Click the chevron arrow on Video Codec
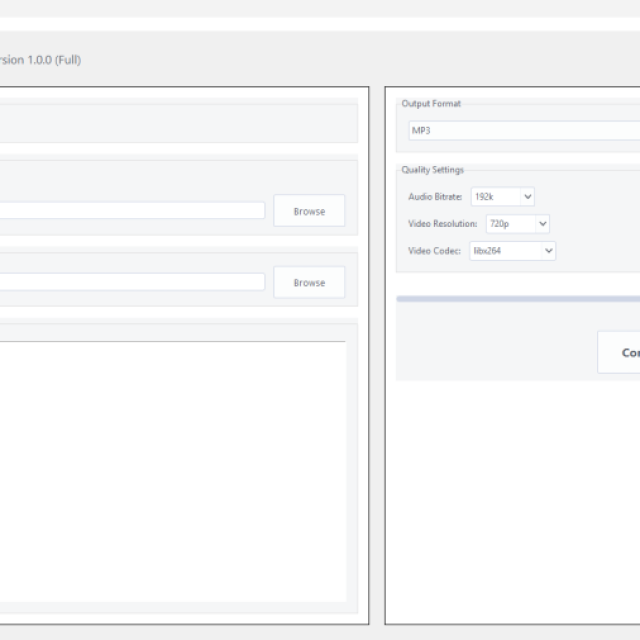Screen dimensions: 640x640 coord(548,251)
